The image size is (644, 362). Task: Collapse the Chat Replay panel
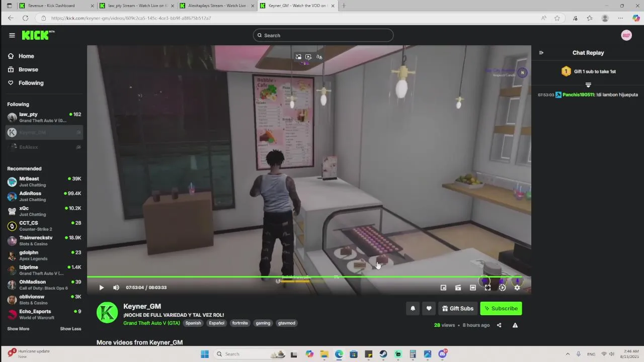(x=541, y=53)
